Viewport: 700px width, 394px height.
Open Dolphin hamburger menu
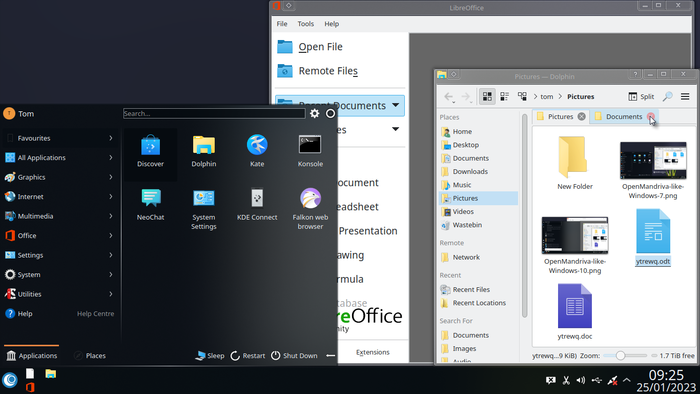pyautogui.click(x=685, y=96)
